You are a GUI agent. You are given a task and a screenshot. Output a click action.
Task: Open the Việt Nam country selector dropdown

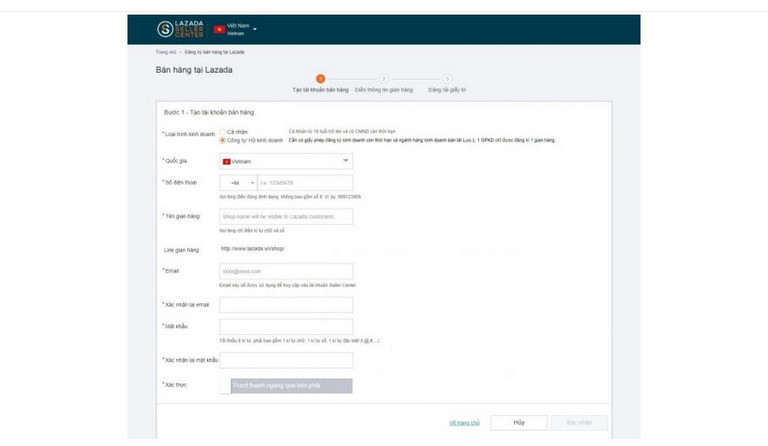240,29
